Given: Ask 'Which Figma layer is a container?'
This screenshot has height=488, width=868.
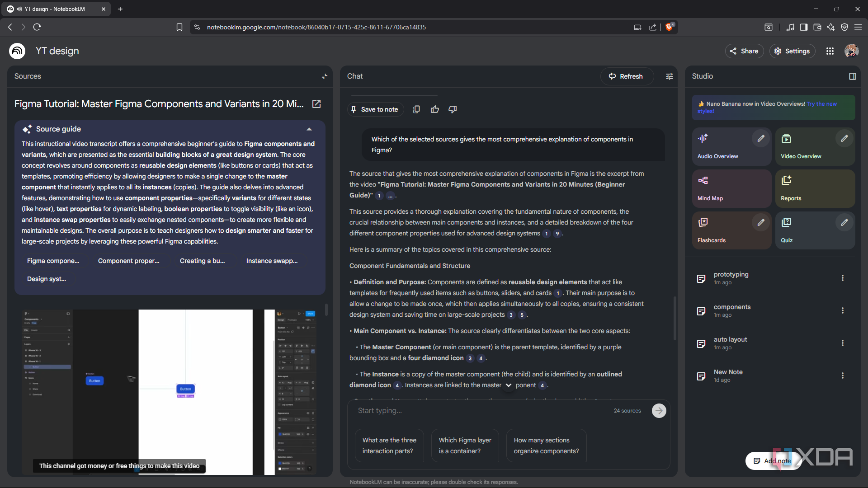Looking at the screenshot, I should [x=465, y=446].
